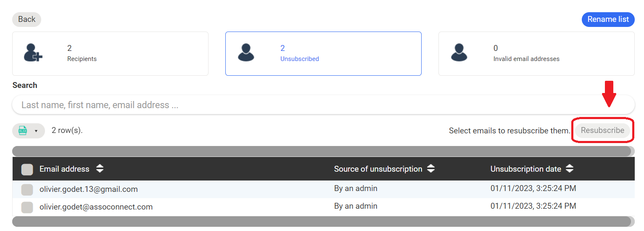Check the box for olivier.godet@assoconnect.com
644x231 pixels.
point(27,207)
